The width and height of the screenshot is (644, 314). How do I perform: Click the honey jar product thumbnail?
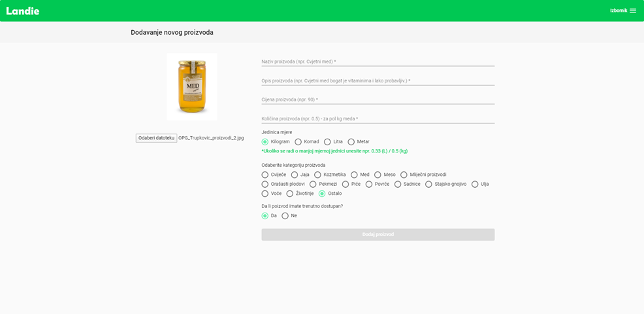point(192,86)
